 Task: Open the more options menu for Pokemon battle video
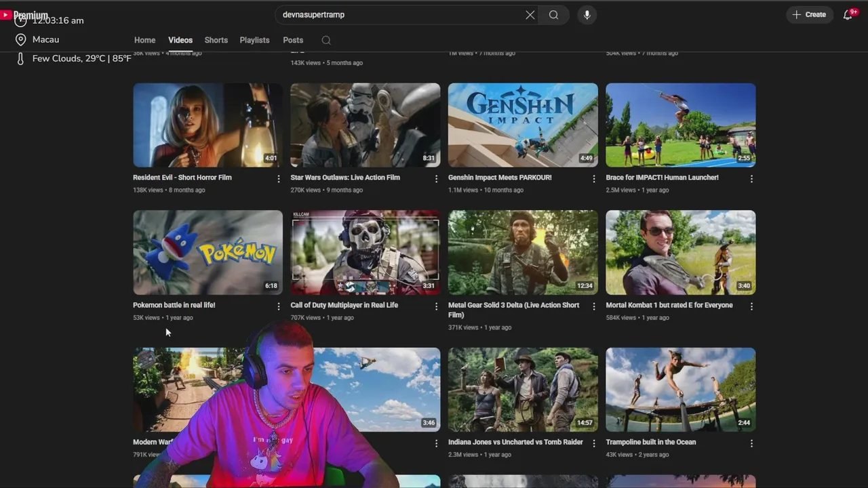click(x=279, y=306)
